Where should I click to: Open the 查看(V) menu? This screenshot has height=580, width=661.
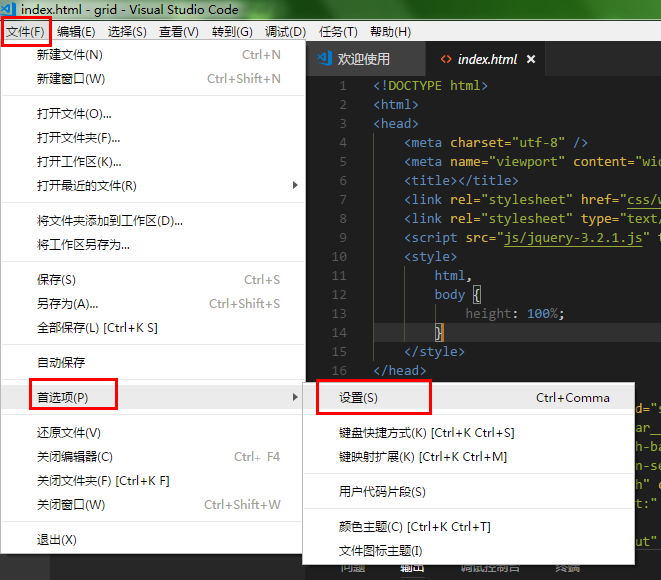(179, 32)
